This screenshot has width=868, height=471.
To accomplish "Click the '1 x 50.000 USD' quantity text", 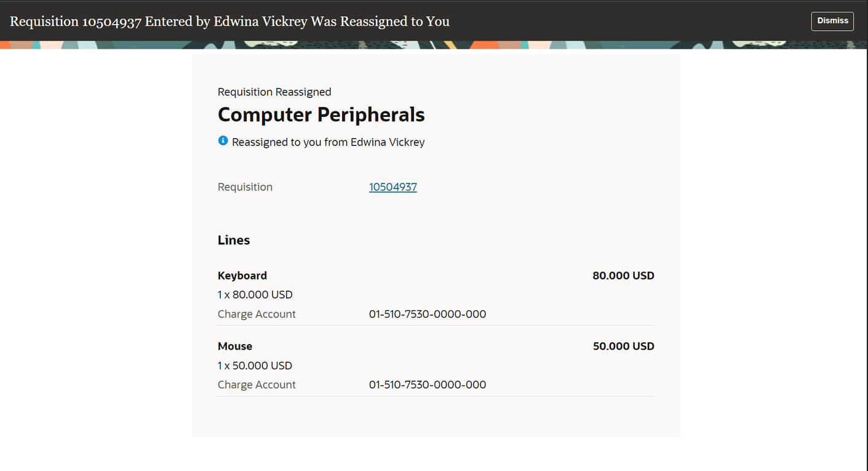I will click(255, 366).
